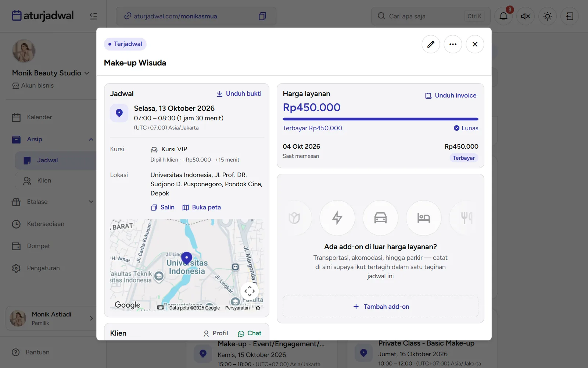The width and height of the screenshot is (588, 368).
Task: Click the edit pencil icon in dialog
Action: (x=431, y=44)
